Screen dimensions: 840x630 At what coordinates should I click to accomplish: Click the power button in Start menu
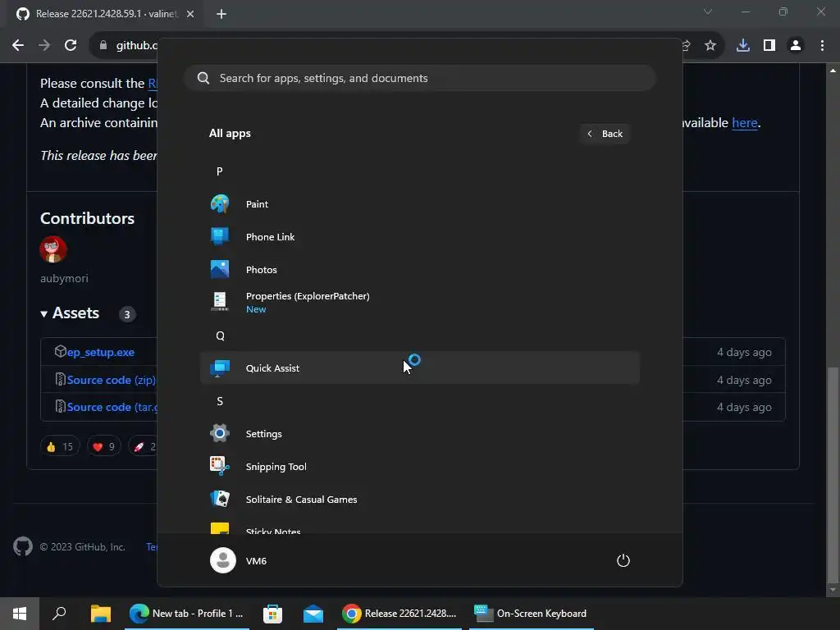[x=623, y=561]
